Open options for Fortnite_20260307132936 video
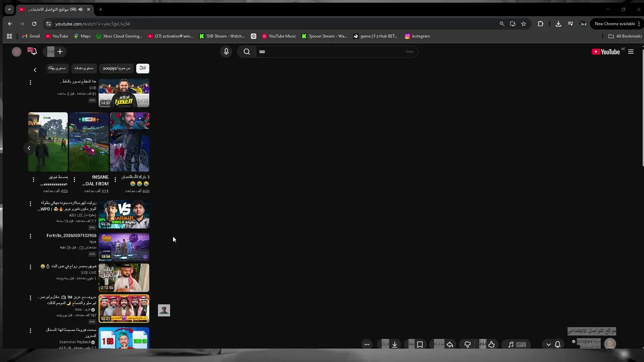Viewport: 644px width, 362px height. pos(30,236)
